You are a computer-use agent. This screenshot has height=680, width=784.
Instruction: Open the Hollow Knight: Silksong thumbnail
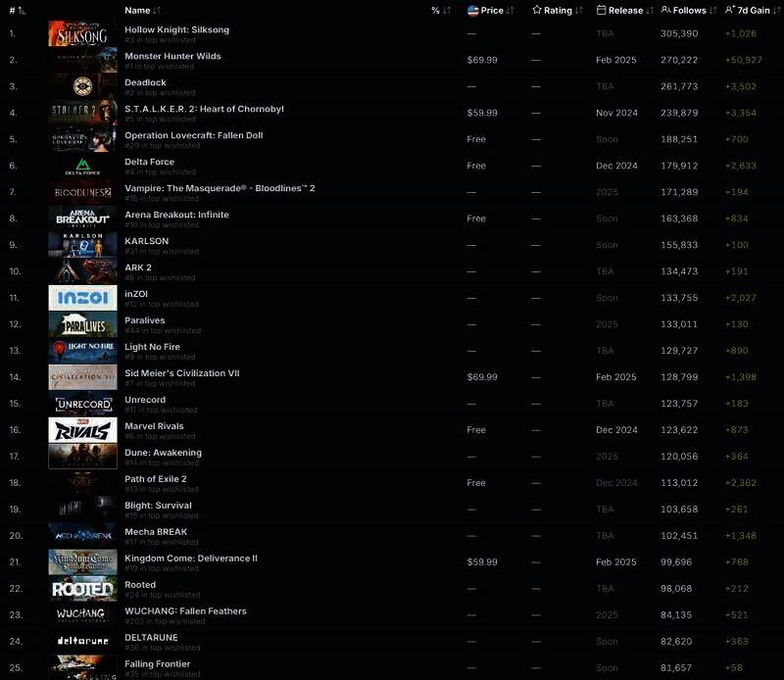82,33
